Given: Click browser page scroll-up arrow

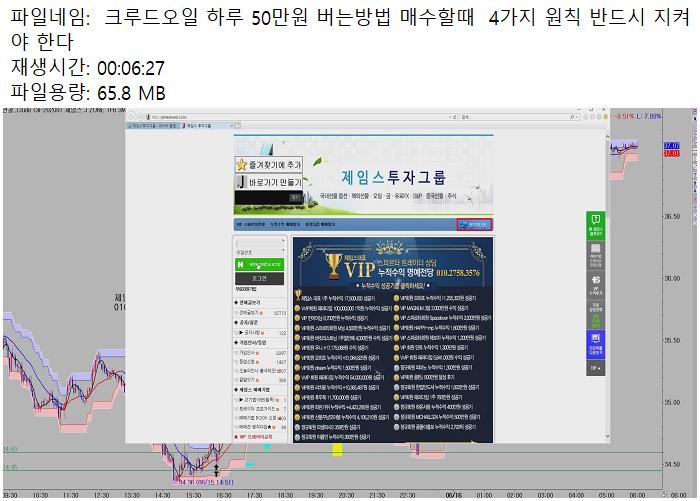Looking at the screenshot, I should click(607, 136).
